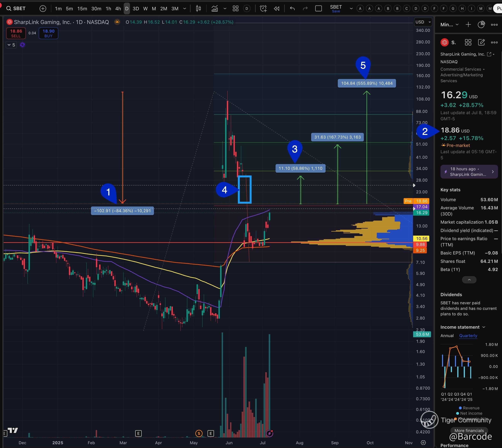This screenshot has width=502, height=448.
Task: Click the earnings E marker near May
Action: (x=211, y=433)
